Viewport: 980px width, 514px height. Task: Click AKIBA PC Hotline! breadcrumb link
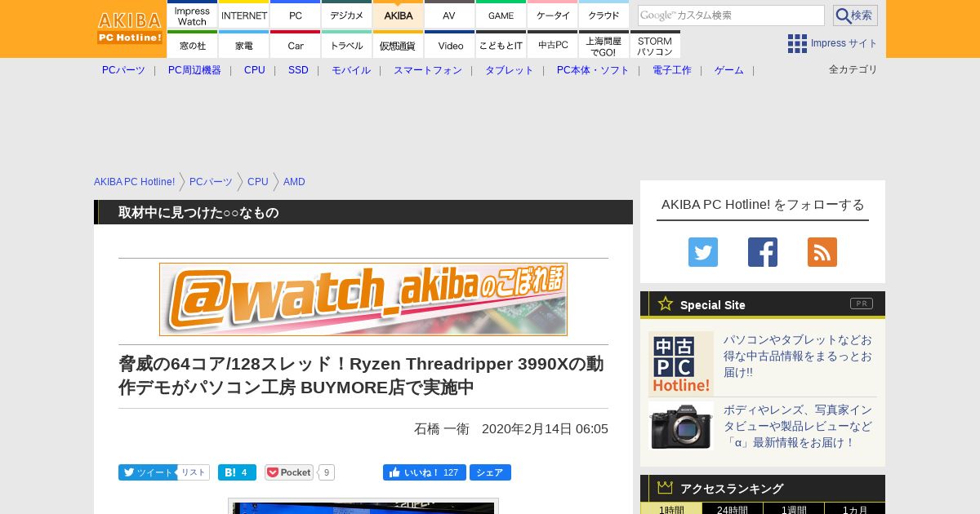tap(135, 182)
